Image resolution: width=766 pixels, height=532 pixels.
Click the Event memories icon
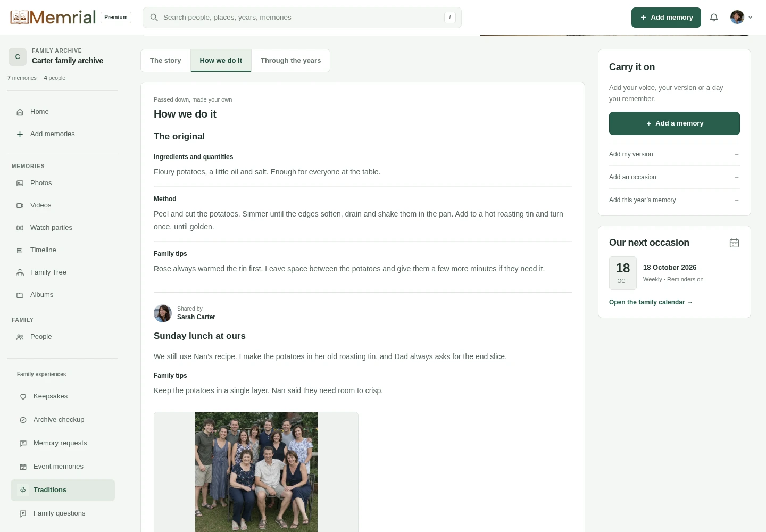(23, 467)
